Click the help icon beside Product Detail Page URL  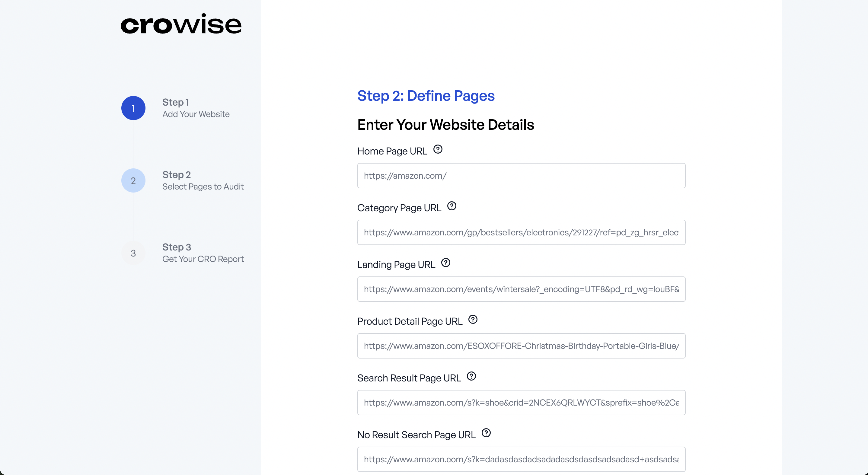click(x=473, y=319)
